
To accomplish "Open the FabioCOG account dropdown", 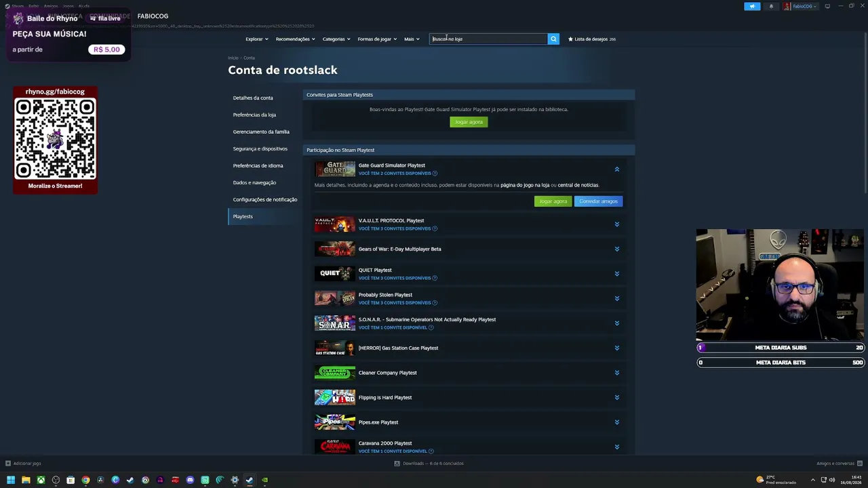I will 800,6.
